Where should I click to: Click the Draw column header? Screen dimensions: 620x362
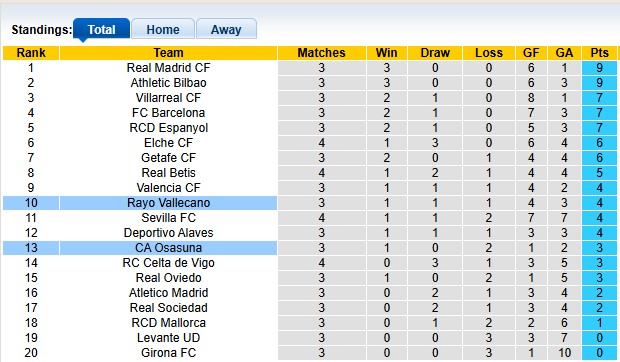click(x=435, y=53)
